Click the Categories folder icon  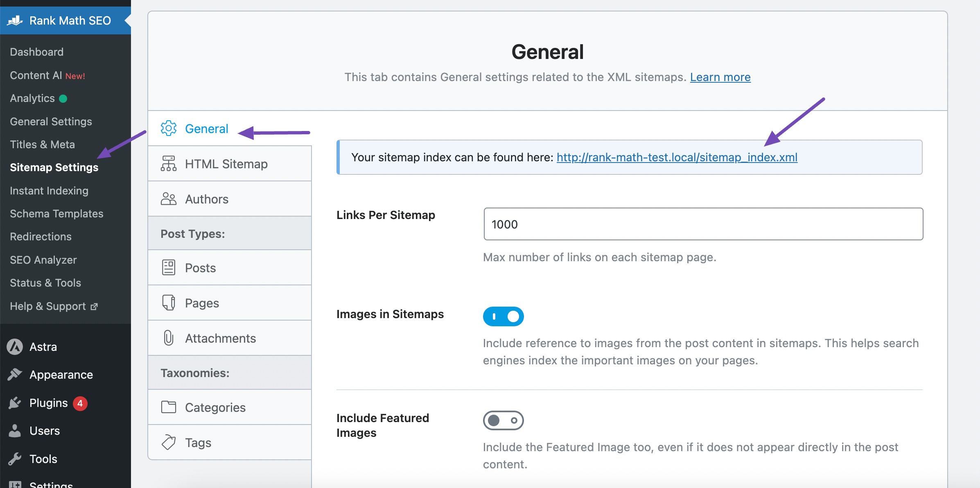click(169, 407)
